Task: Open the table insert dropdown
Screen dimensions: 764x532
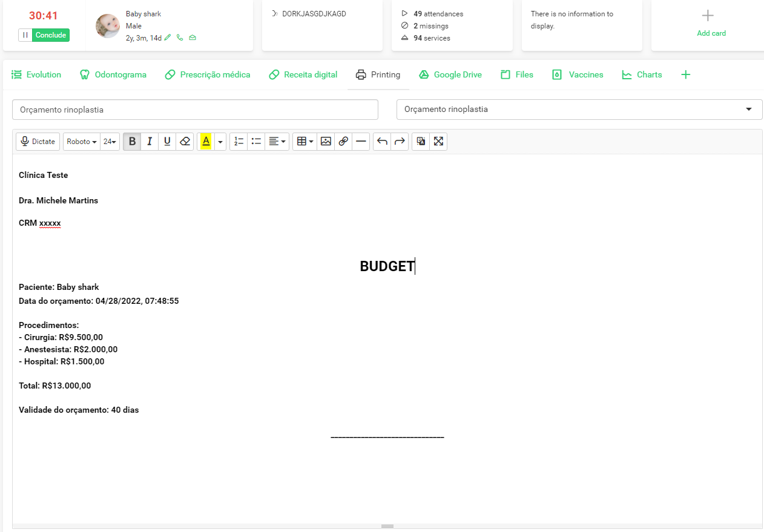Action: (305, 142)
